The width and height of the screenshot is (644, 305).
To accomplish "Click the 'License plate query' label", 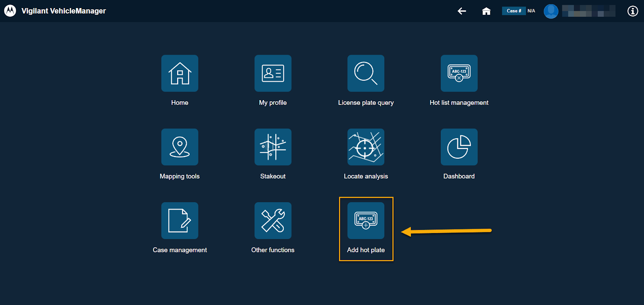I will tap(366, 103).
